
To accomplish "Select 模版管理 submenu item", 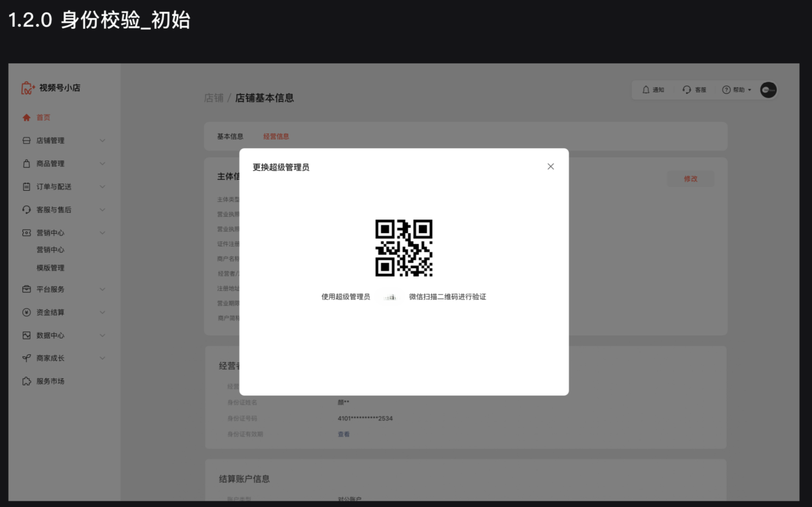I will coord(50,268).
